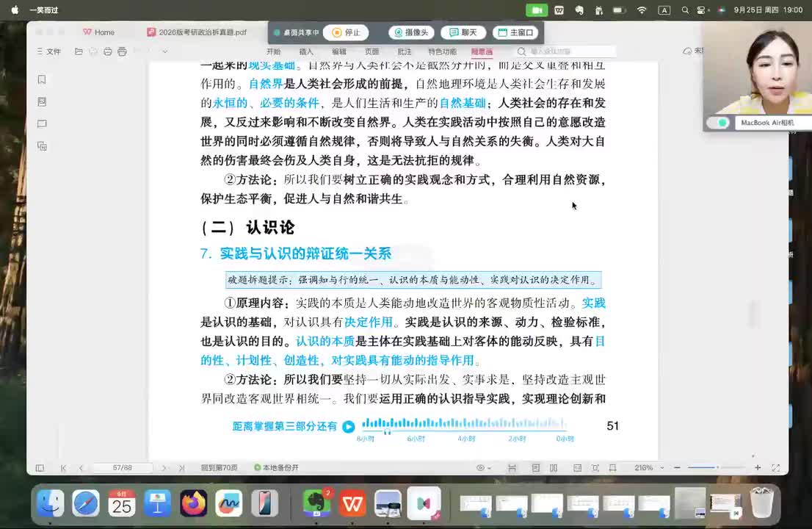
Task: Open Freeform from the Dock
Action: pyautogui.click(x=229, y=503)
